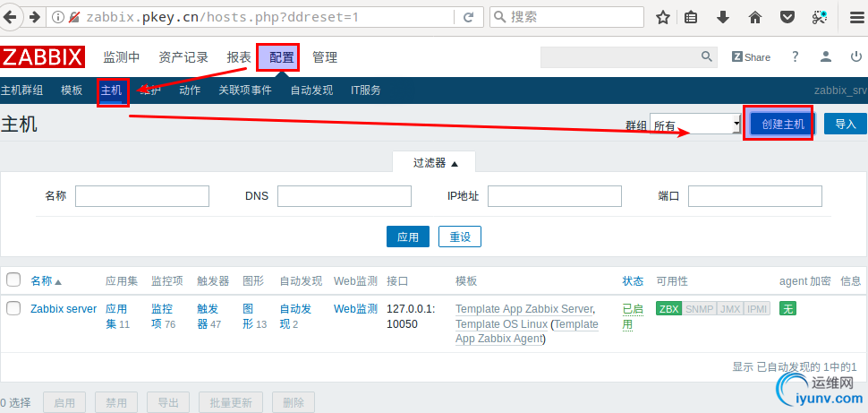Open the 群组 group dropdown
The width and height of the screenshot is (868, 413).
[696, 125]
